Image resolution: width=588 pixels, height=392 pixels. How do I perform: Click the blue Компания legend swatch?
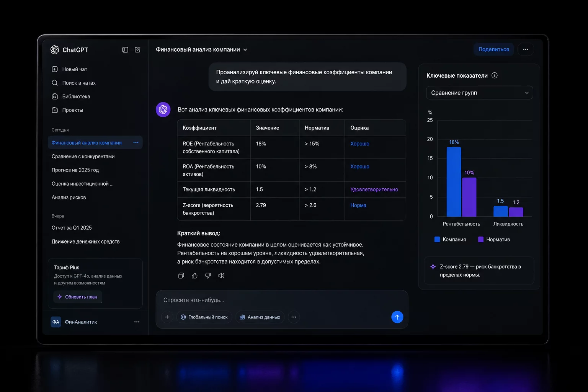click(437, 239)
